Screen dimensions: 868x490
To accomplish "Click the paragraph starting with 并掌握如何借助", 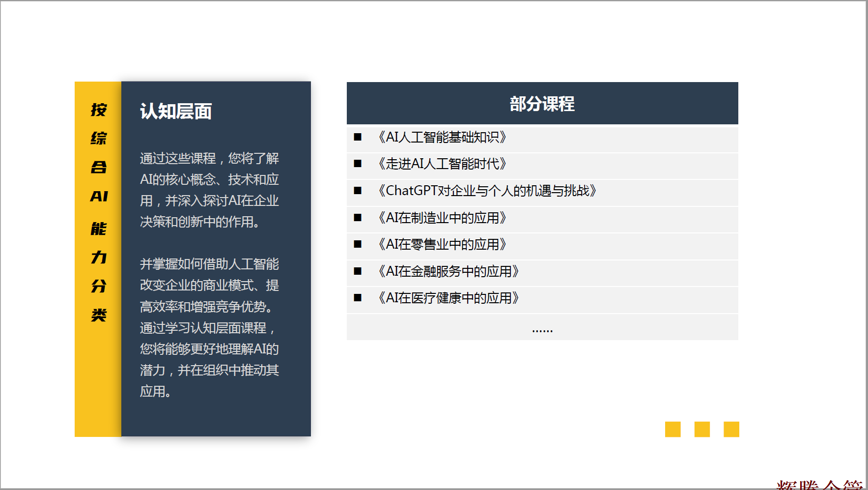I will pyautogui.click(x=209, y=327).
